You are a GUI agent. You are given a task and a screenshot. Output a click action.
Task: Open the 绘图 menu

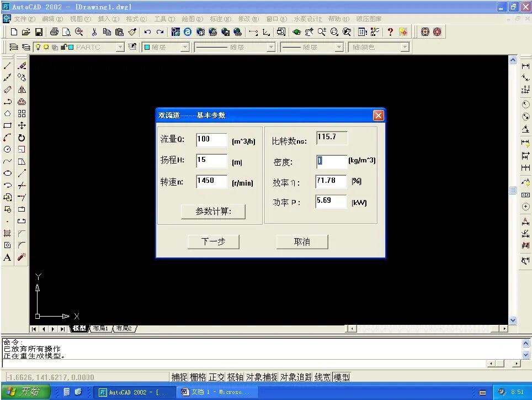pos(193,19)
